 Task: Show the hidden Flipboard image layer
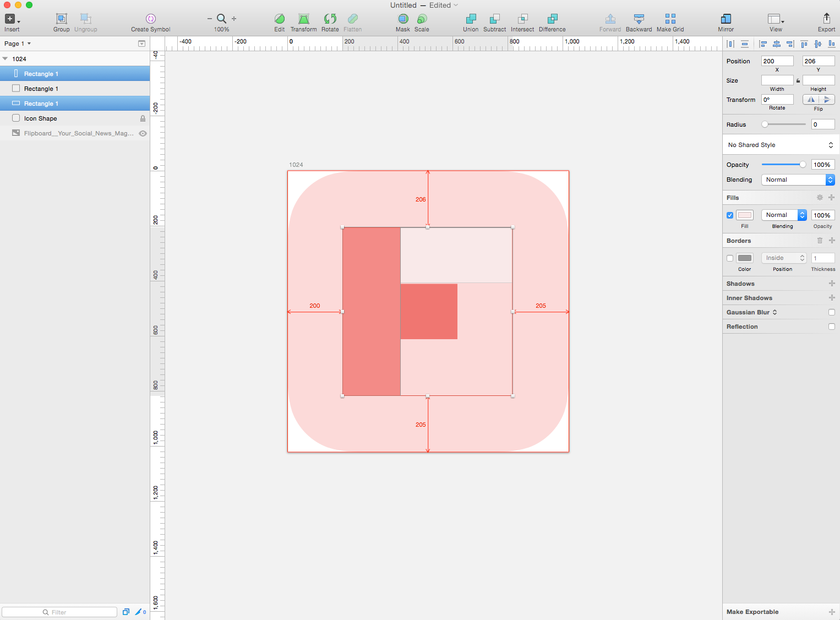143,133
